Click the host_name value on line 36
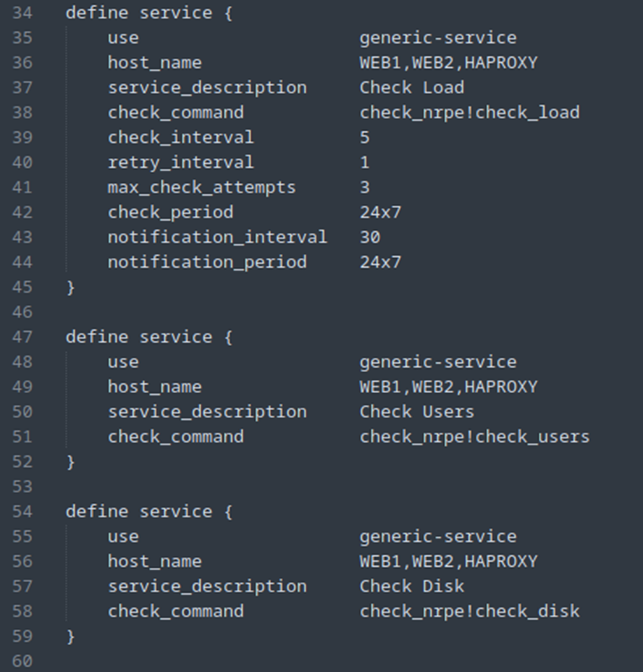The width and height of the screenshot is (643, 672). click(x=448, y=63)
